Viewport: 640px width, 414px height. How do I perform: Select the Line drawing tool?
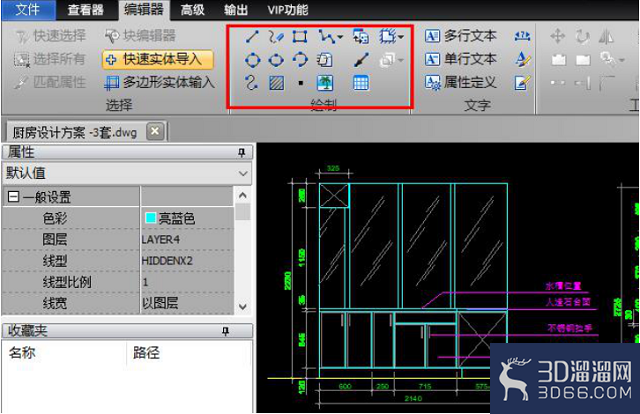252,37
